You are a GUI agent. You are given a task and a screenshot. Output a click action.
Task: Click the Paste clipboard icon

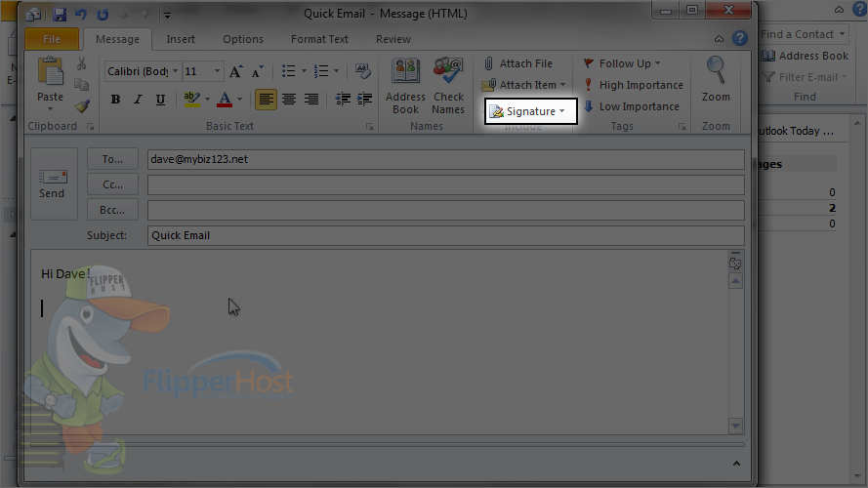(x=50, y=73)
